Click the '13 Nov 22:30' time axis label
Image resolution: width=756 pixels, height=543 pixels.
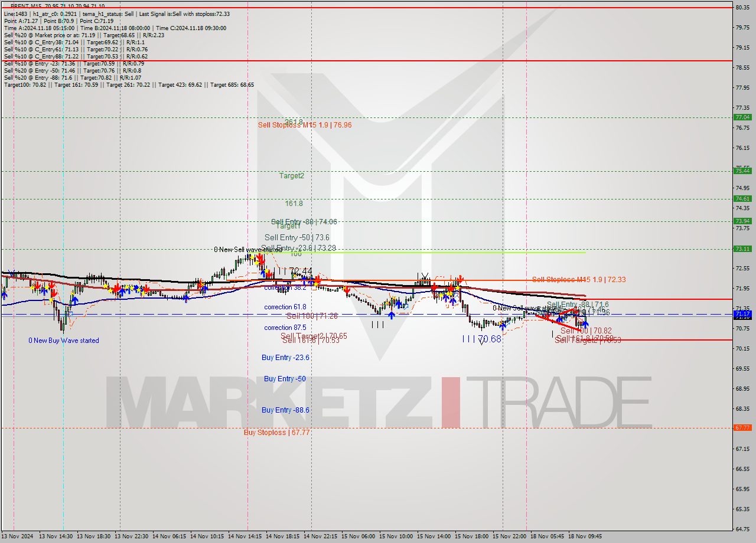[x=132, y=537]
